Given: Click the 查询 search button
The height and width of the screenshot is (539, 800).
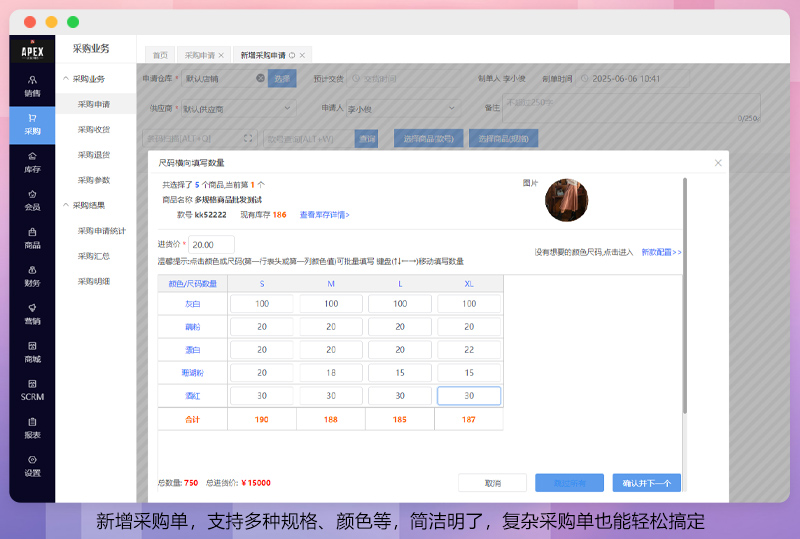Looking at the screenshot, I should click(366, 138).
